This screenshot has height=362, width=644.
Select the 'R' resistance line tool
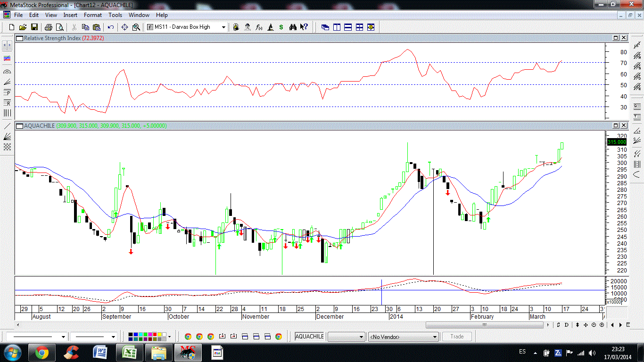pyautogui.click(x=7, y=102)
